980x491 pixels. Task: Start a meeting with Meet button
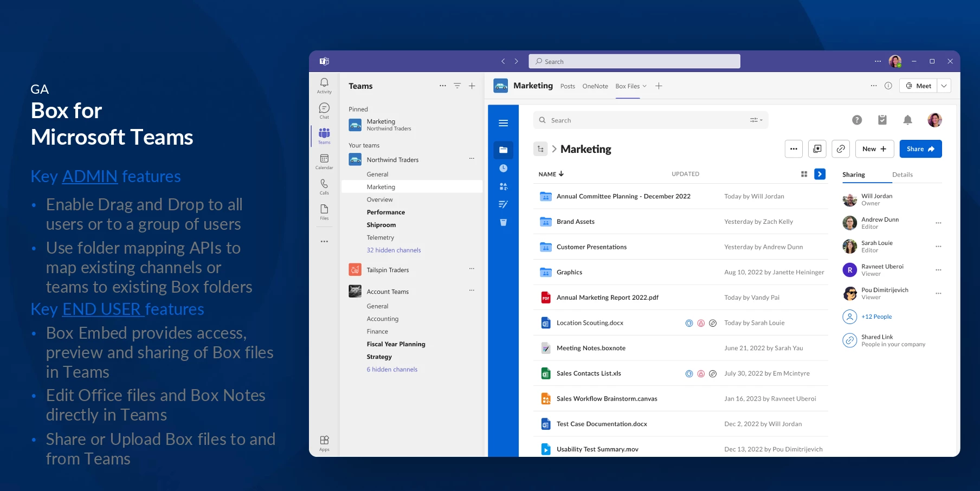click(x=918, y=86)
